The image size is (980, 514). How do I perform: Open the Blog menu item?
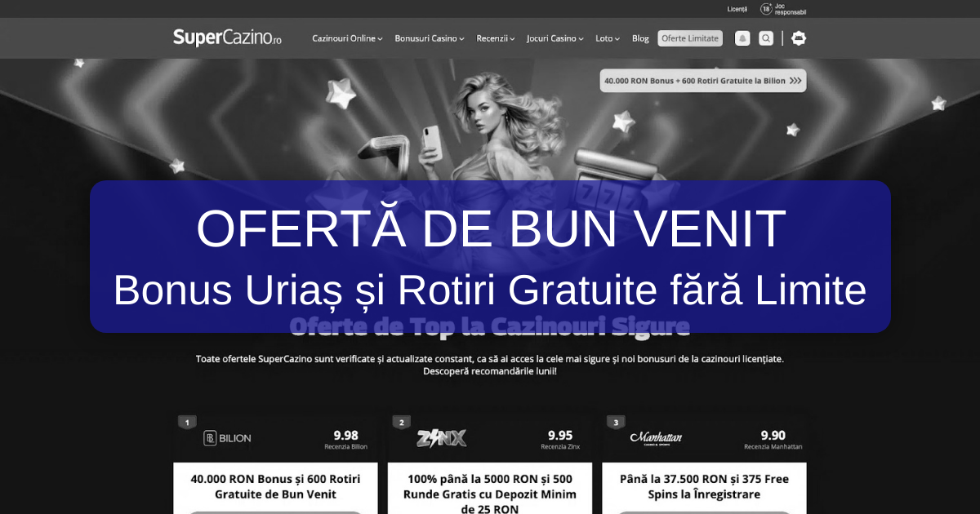pos(640,38)
